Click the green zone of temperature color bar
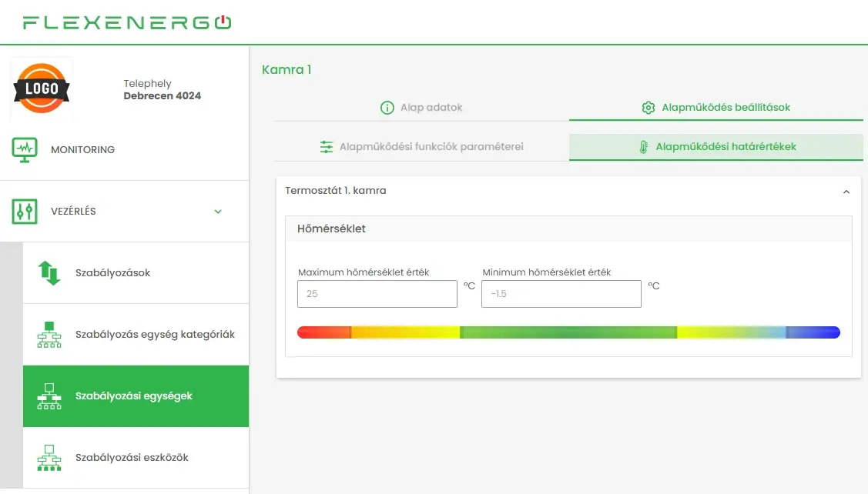868x494 pixels. 568,332
